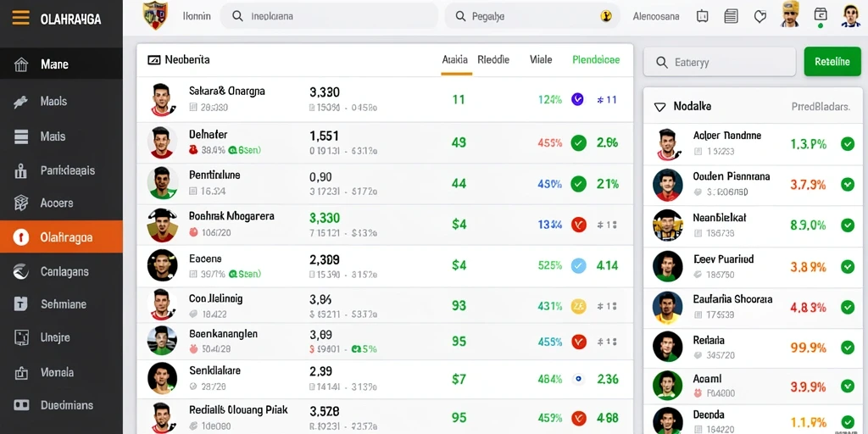This screenshot has height=434, width=868.
Task: Open the Sakara& Onargna player name link
Action: coord(227,91)
